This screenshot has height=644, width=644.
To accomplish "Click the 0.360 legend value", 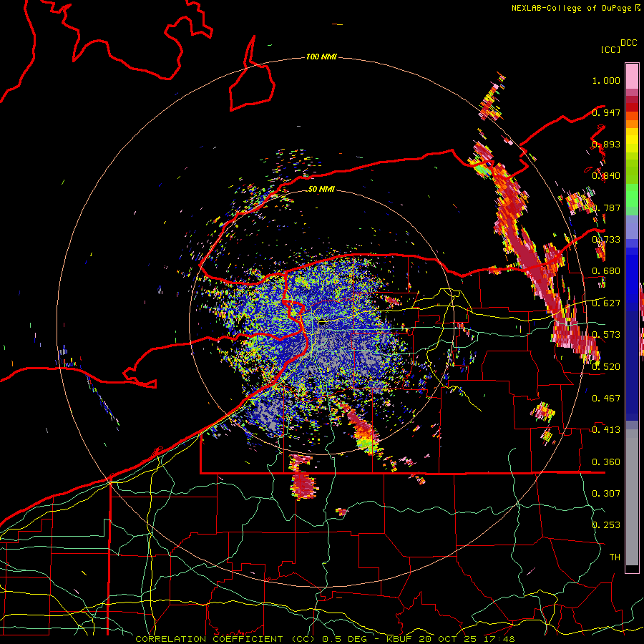I will point(606,462).
